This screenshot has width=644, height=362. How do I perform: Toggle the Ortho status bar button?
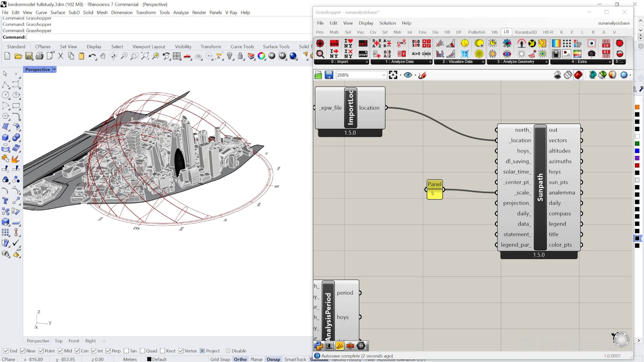tap(240, 359)
